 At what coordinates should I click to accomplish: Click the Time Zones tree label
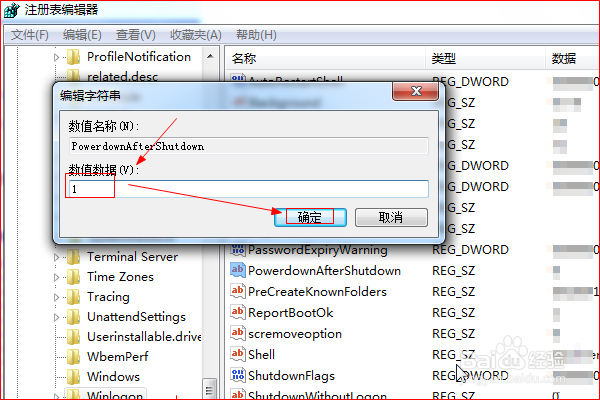tap(120, 277)
